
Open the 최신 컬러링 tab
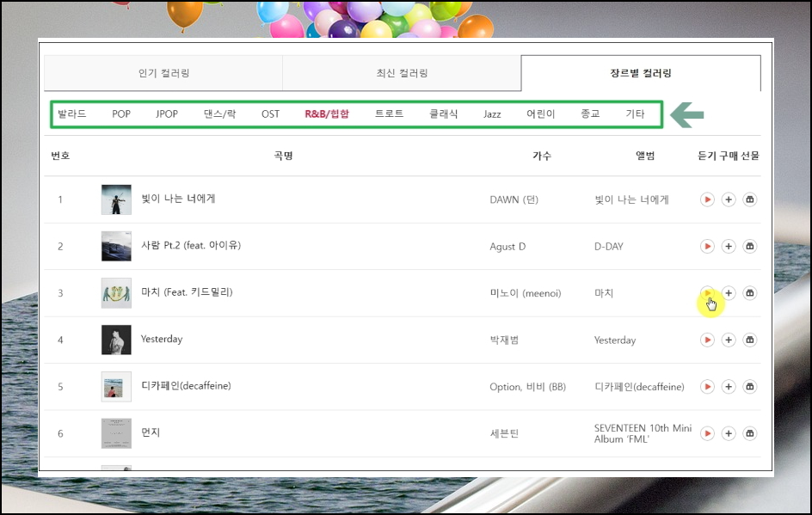(x=402, y=73)
